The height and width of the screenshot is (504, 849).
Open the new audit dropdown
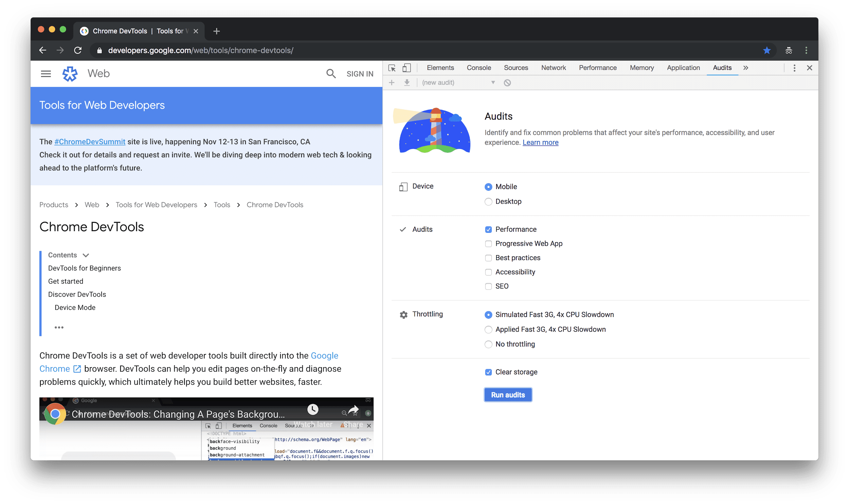(493, 83)
